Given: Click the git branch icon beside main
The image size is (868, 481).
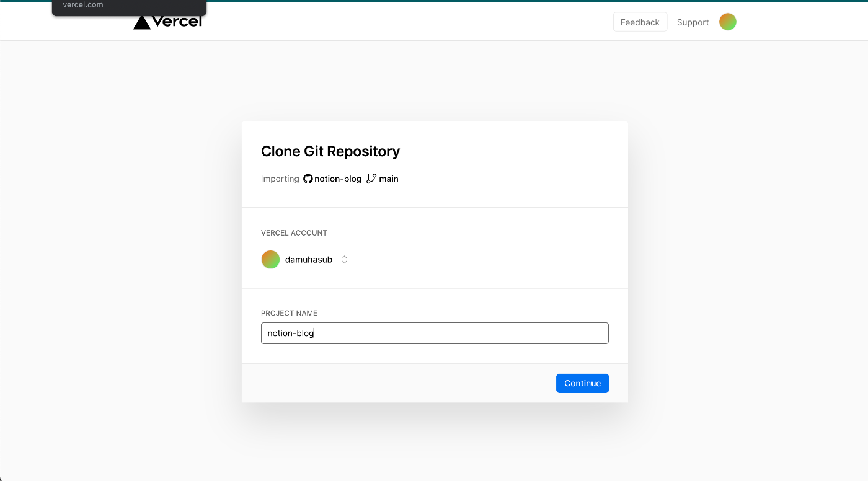Looking at the screenshot, I should (371, 179).
